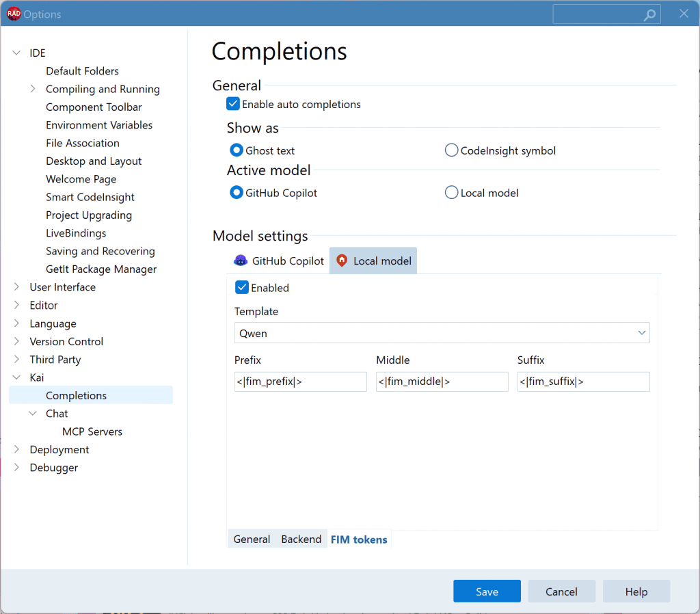Select MCP Servers in the tree
700x614 pixels.
point(92,431)
